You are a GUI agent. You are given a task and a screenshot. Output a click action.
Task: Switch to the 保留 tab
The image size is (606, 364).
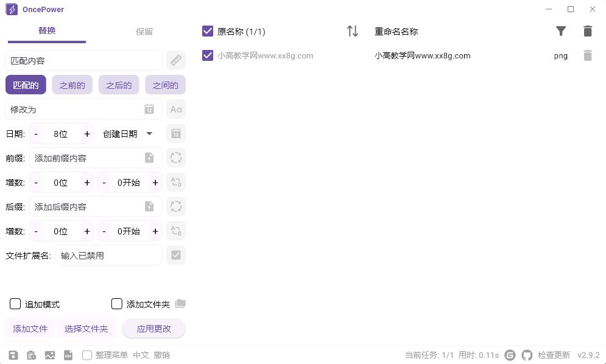[144, 31]
